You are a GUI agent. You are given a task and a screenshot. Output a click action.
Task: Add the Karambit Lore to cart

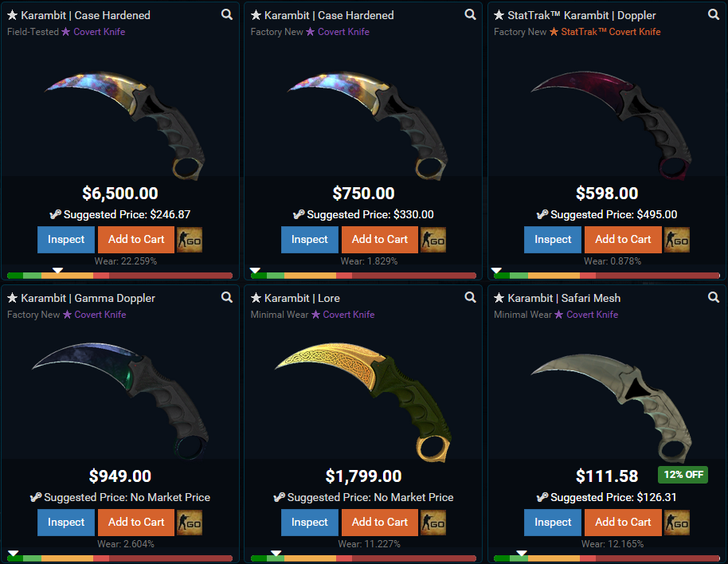click(380, 523)
